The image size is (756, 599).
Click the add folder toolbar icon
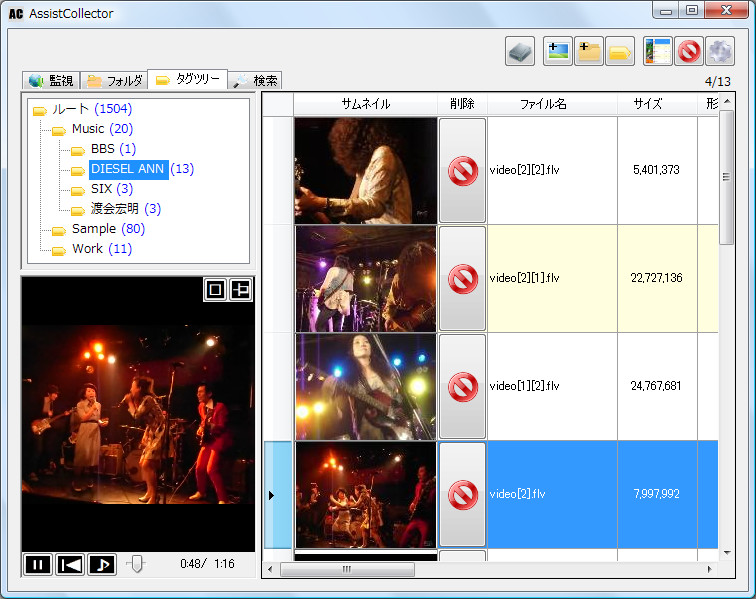(589, 51)
